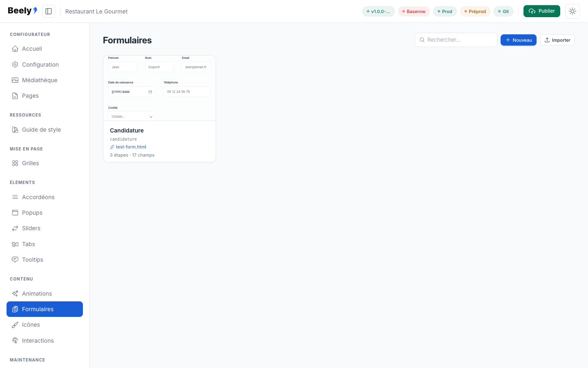This screenshot has height=368, width=588.
Task: Click the link icon beside test-form.html
Action: click(x=112, y=147)
